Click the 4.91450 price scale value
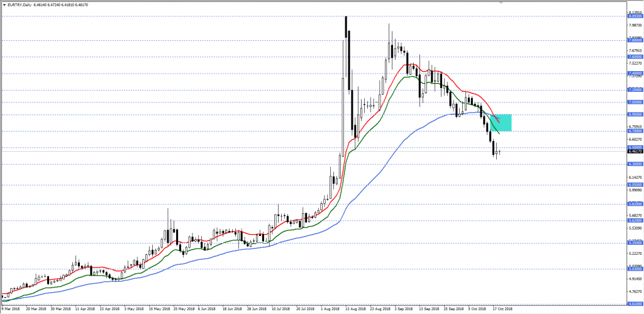 pos(635,279)
